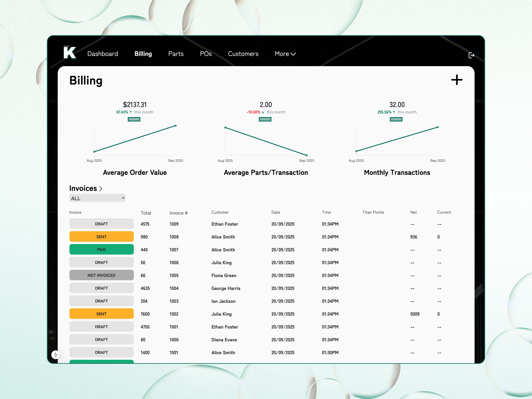This screenshot has width=532, height=399.
Task: Go to the Dashboard tab
Action: click(x=103, y=54)
